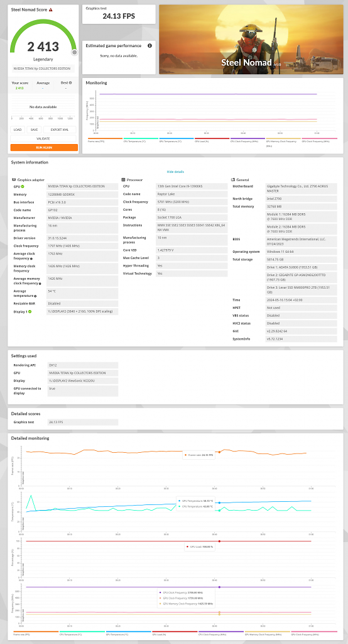Click the Hide details link
348x644 pixels.
pyautogui.click(x=175, y=172)
